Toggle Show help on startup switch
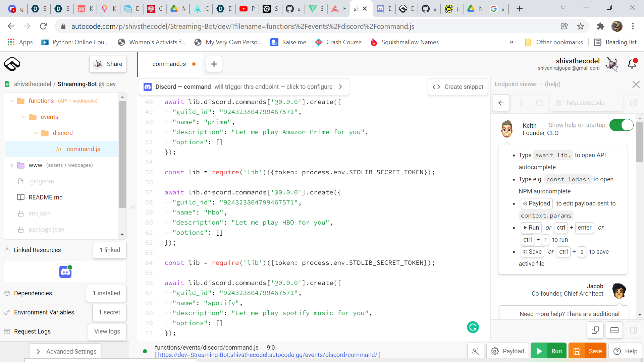This screenshot has width=644, height=362. (x=621, y=125)
